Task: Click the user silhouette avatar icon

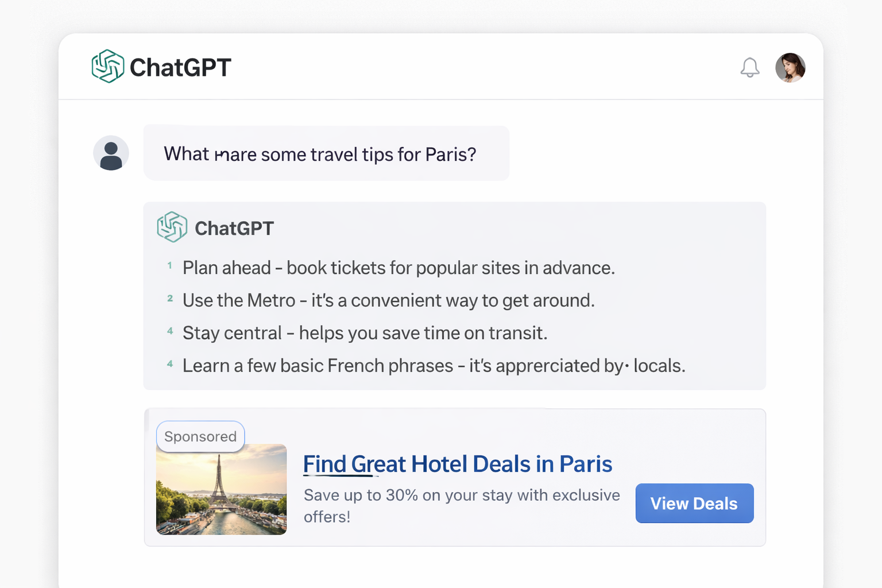Action: click(111, 153)
